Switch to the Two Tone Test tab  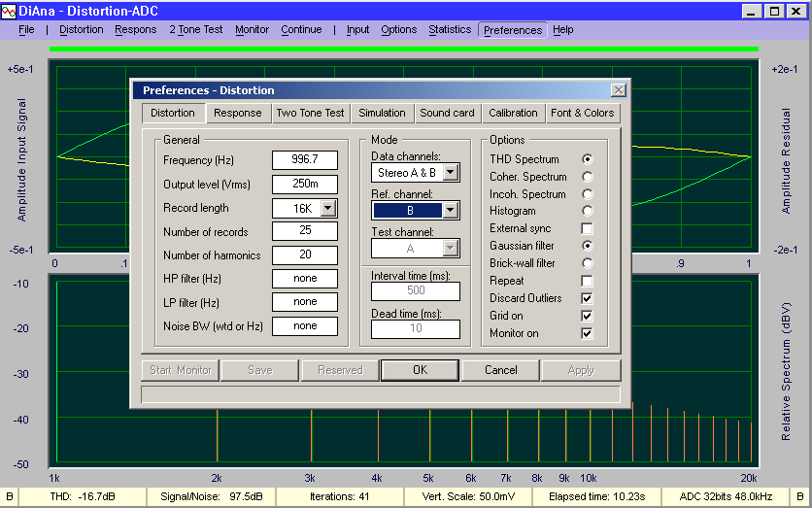[310, 113]
